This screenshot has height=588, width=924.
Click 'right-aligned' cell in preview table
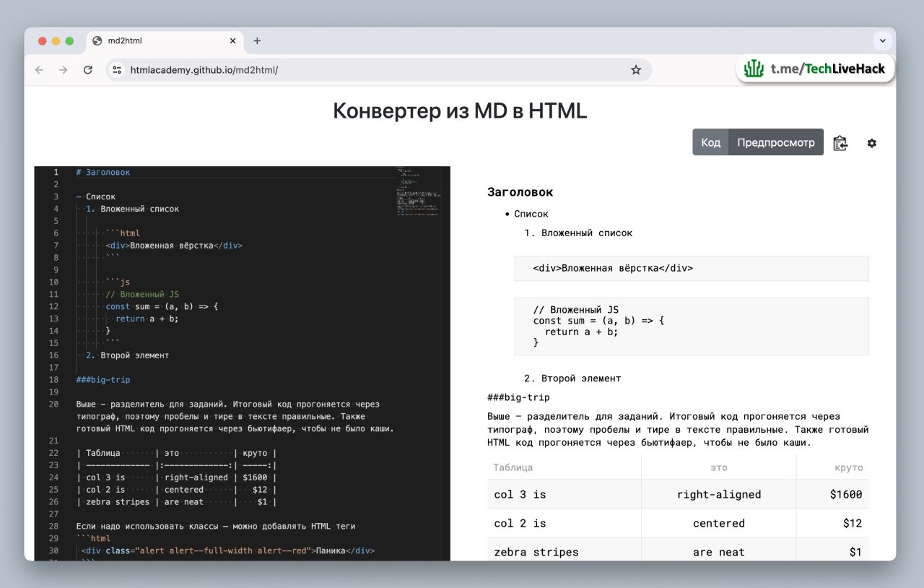[719, 495]
